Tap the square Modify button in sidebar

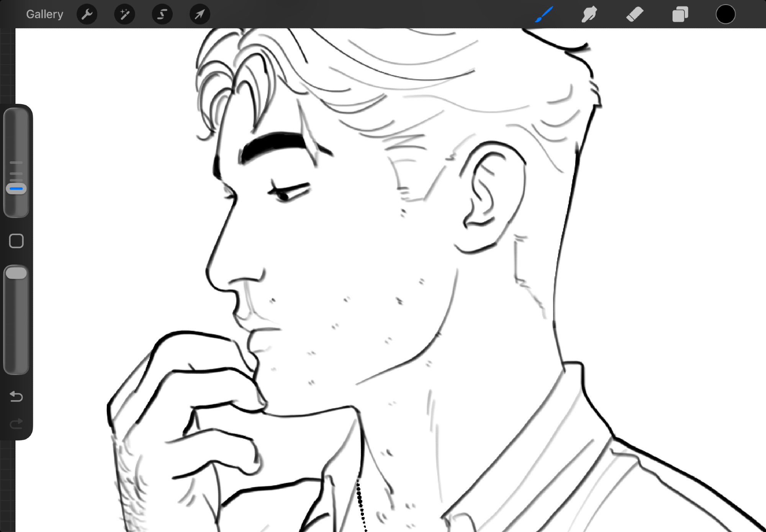(x=16, y=241)
